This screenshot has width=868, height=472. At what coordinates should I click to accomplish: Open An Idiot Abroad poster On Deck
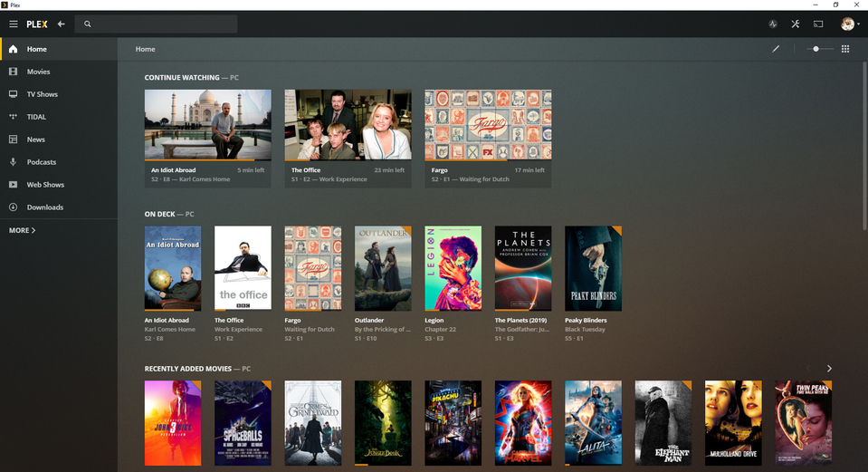click(173, 268)
